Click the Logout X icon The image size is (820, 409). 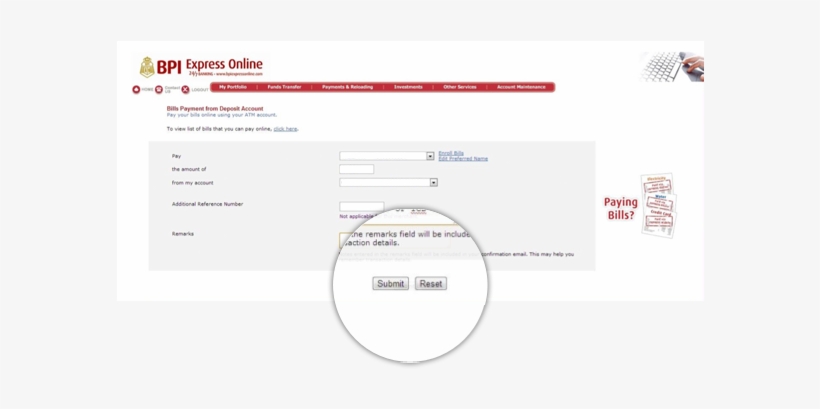point(186,90)
